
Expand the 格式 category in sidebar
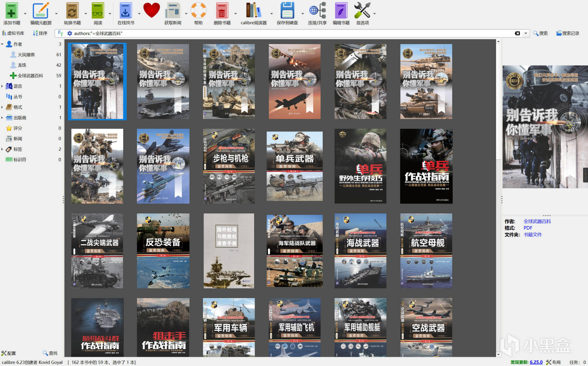(x=2, y=107)
